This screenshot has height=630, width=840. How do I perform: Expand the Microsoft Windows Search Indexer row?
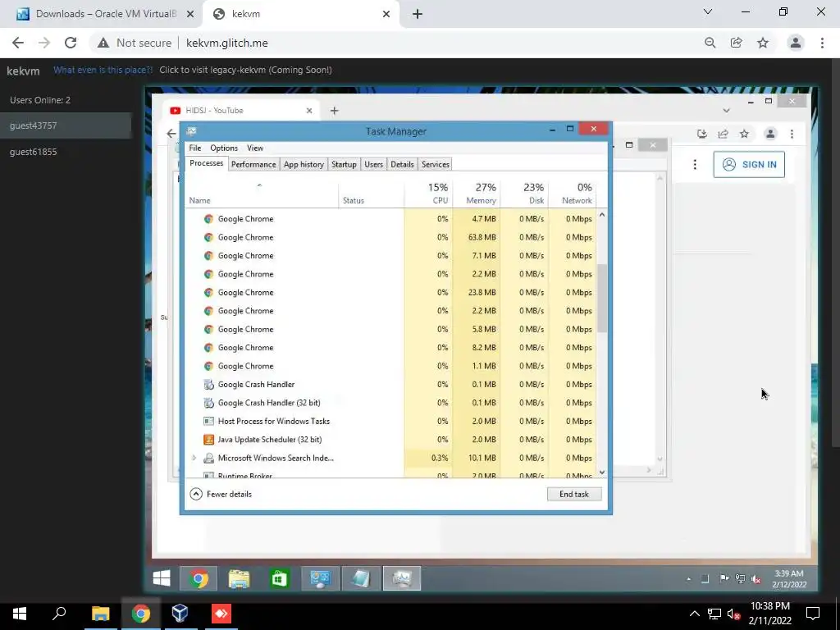coord(194,458)
